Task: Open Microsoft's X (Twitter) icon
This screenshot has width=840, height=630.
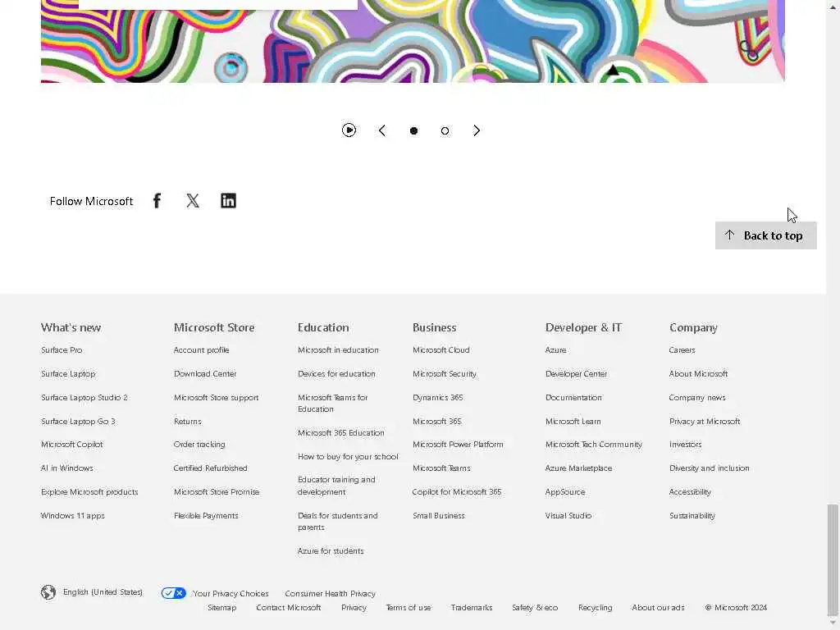Action: (193, 201)
